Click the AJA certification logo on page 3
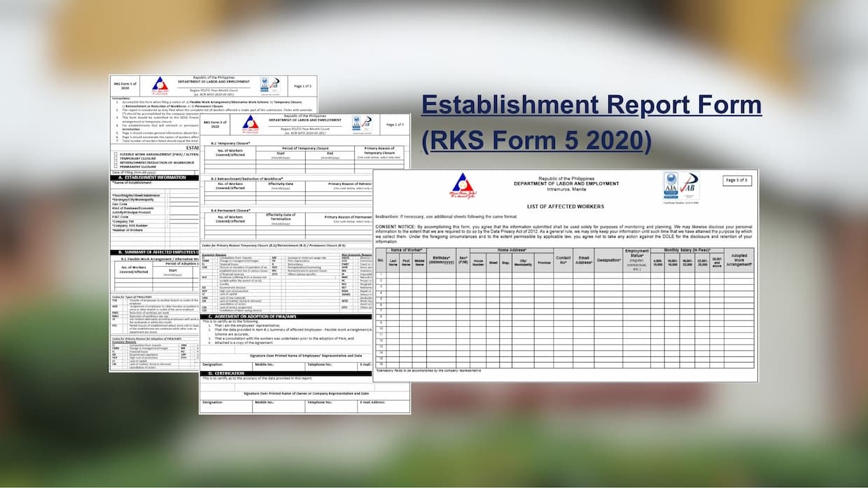This screenshot has width=868, height=488. pos(671,186)
